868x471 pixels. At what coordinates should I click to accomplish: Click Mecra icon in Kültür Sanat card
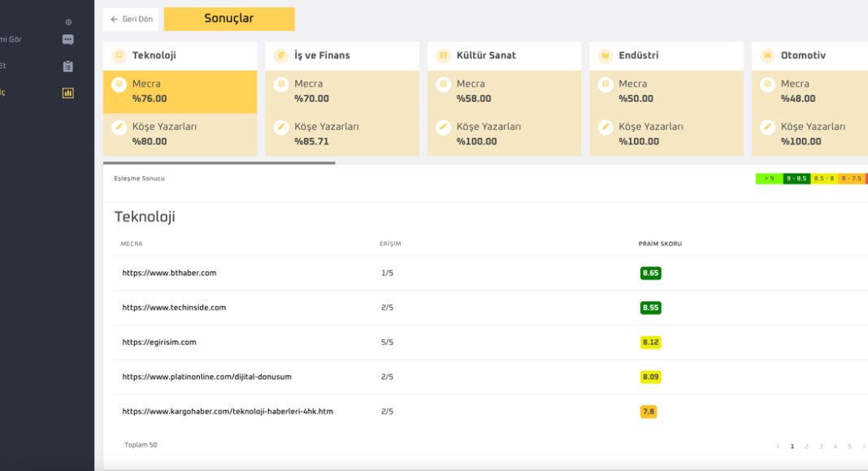point(444,84)
